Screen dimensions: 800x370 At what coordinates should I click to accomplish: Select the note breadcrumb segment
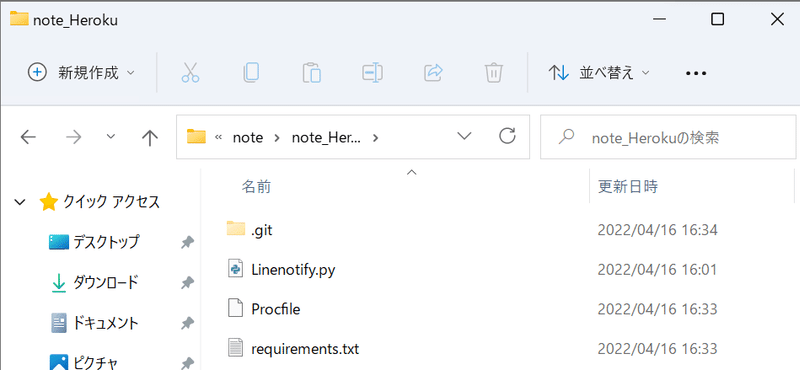click(x=248, y=137)
